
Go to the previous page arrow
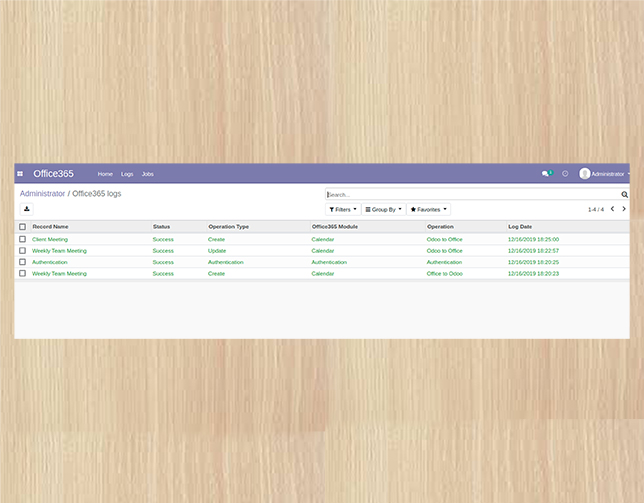612,209
